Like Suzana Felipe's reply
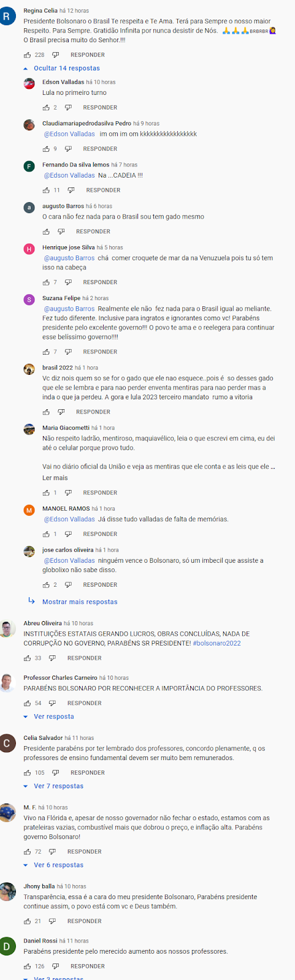Viewport: 295px width, 980px height. point(46,352)
